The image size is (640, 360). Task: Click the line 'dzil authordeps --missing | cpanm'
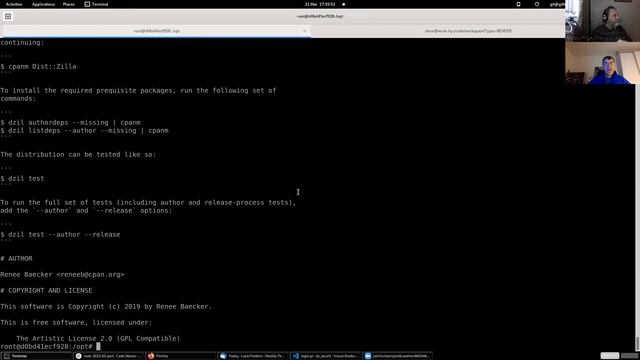click(x=74, y=122)
